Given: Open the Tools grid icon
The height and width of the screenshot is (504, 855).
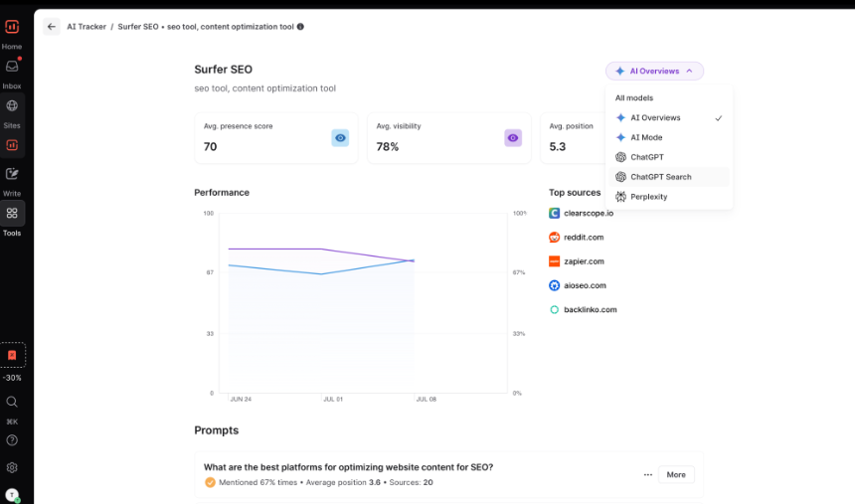Looking at the screenshot, I should point(12,213).
